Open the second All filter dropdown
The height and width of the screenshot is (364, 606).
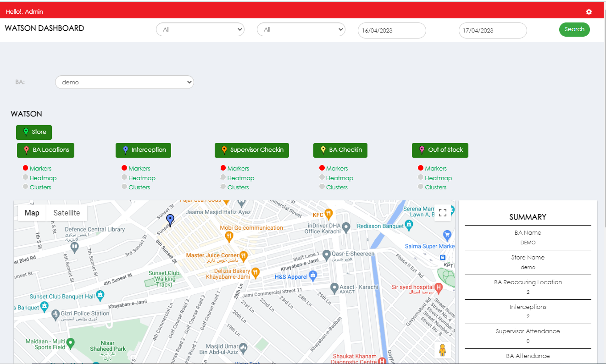301,29
